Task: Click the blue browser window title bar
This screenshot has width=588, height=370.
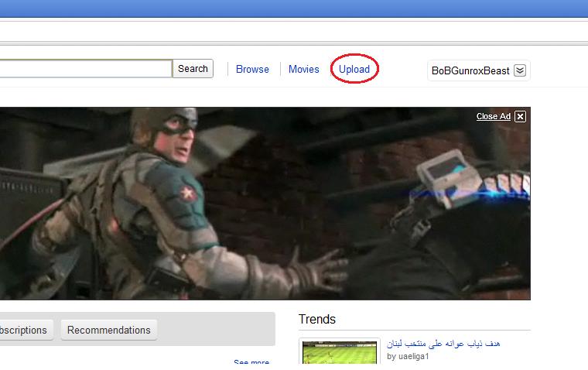Action: pyautogui.click(x=294, y=8)
